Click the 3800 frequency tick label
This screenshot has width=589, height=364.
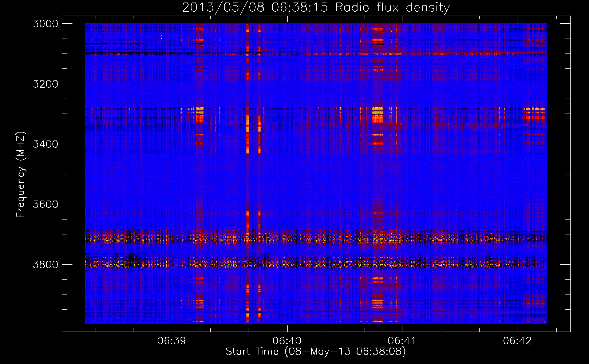click(x=46, y=264)
